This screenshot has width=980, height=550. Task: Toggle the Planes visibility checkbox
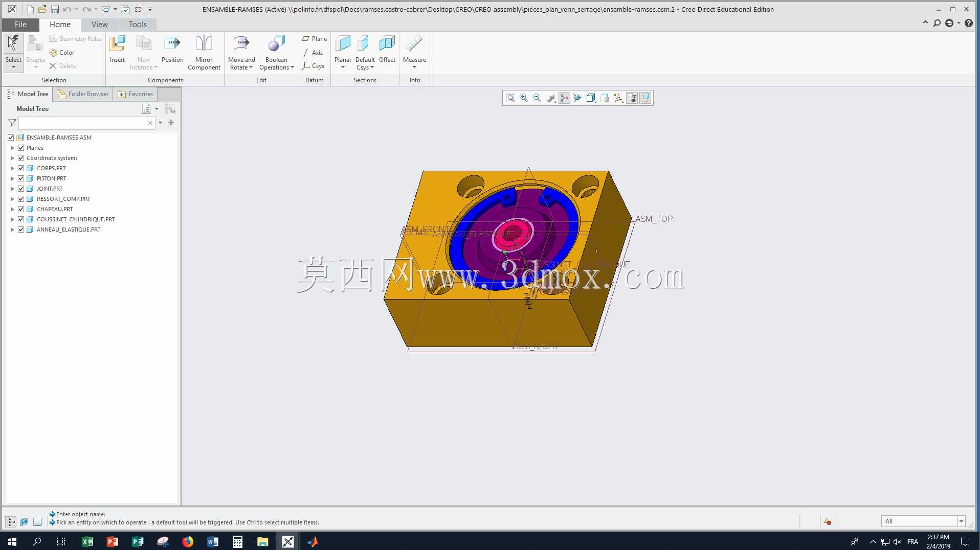pyautogui.click(x=21, y=148)
